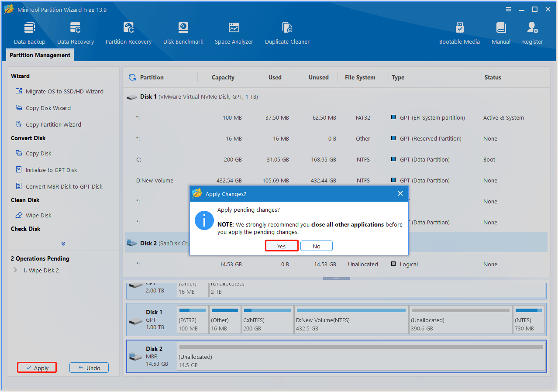Select the EFI System partition row
Viewport: 558px width, 392px height.
(x=336, y=117)
